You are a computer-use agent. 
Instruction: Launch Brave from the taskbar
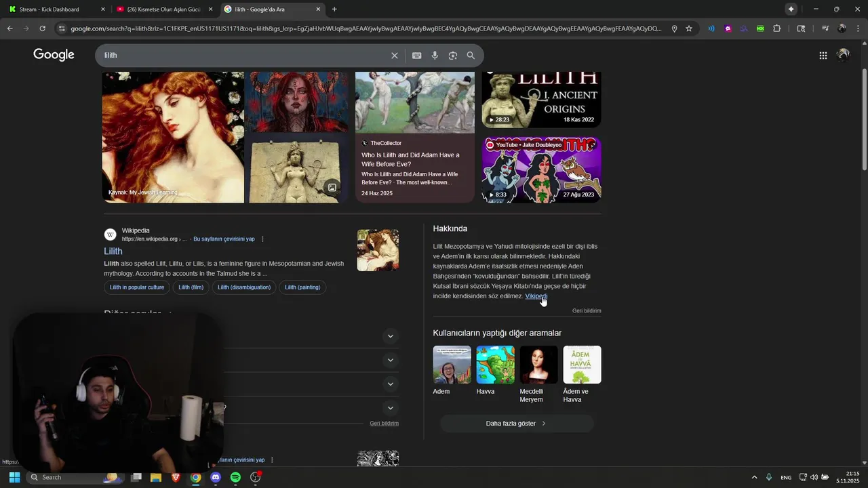point(176,477)
